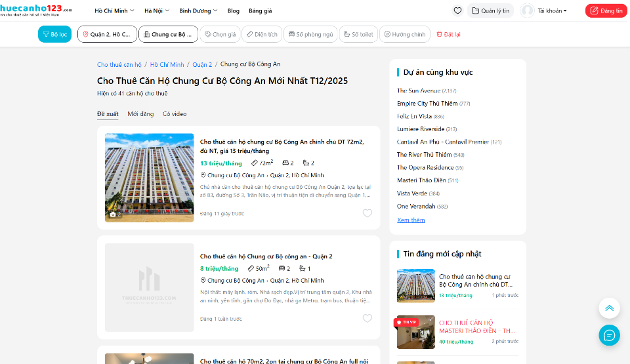Click the 50m² area icon in second listing
Viewport: 630px width, 364px height.
[x=251, y=268]
